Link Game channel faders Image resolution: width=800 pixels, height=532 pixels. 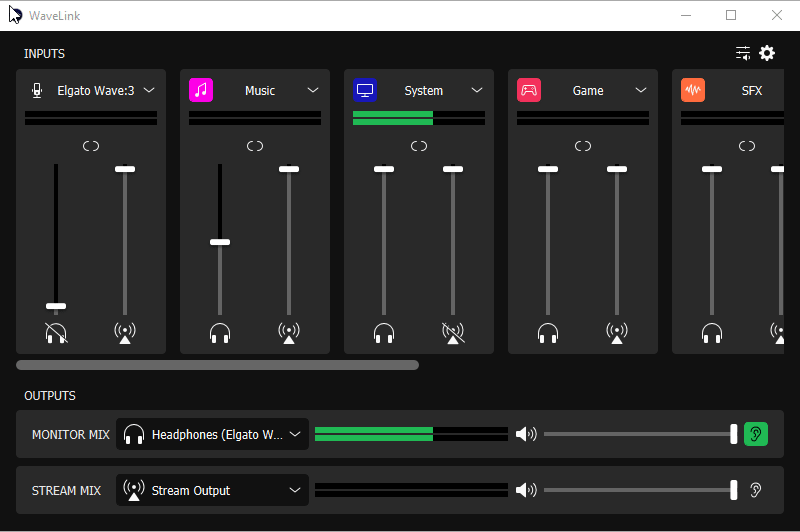pos(583,146)
